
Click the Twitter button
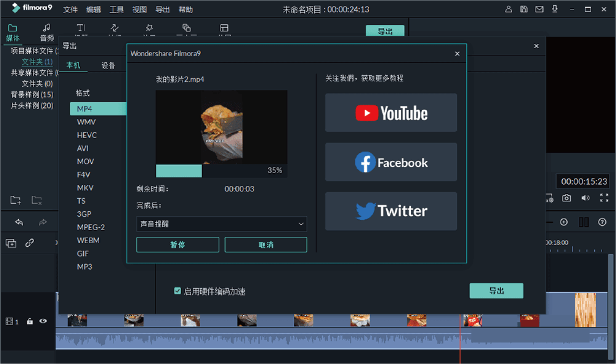[x=391, y=211]
